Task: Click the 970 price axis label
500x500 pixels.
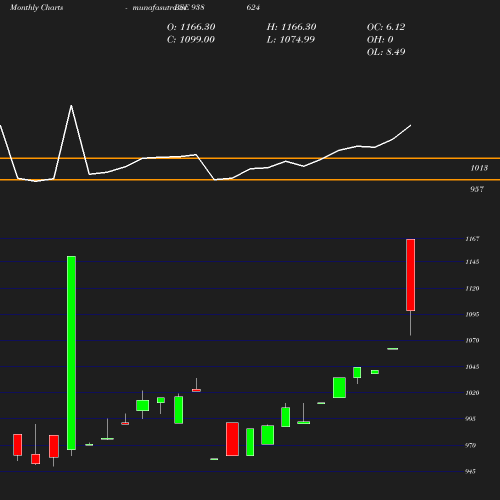Action: pos(470,445)
